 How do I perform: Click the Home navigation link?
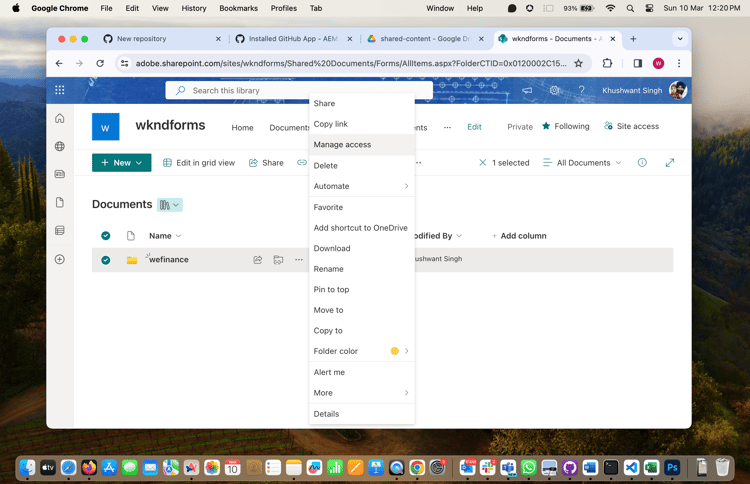point(243,128)
